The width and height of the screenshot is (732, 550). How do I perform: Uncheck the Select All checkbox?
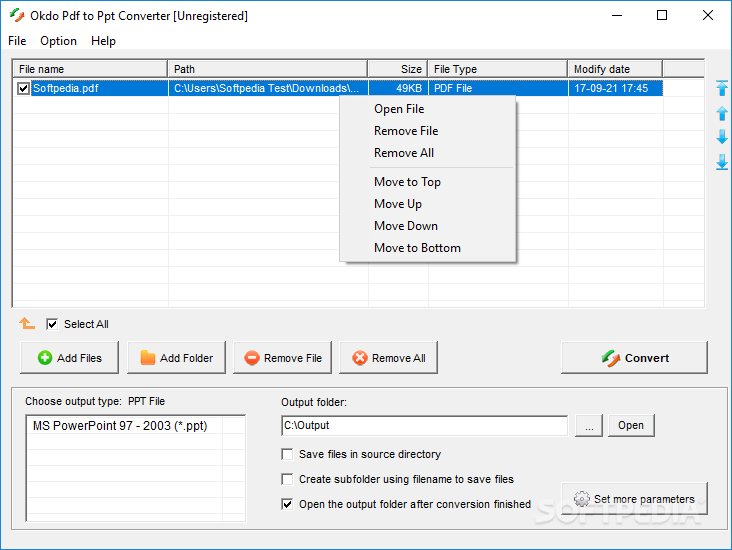coord(52,324)
